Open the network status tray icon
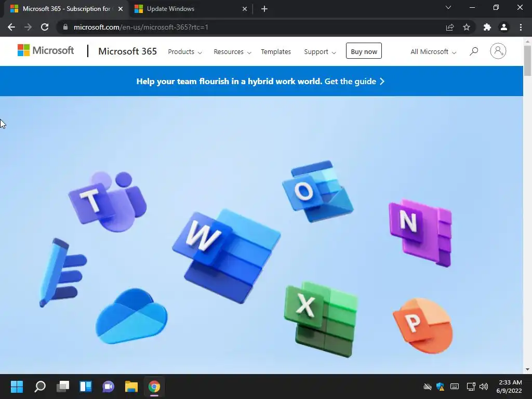Viewport: 532px width, 399px height. click(x=471, y=387)
